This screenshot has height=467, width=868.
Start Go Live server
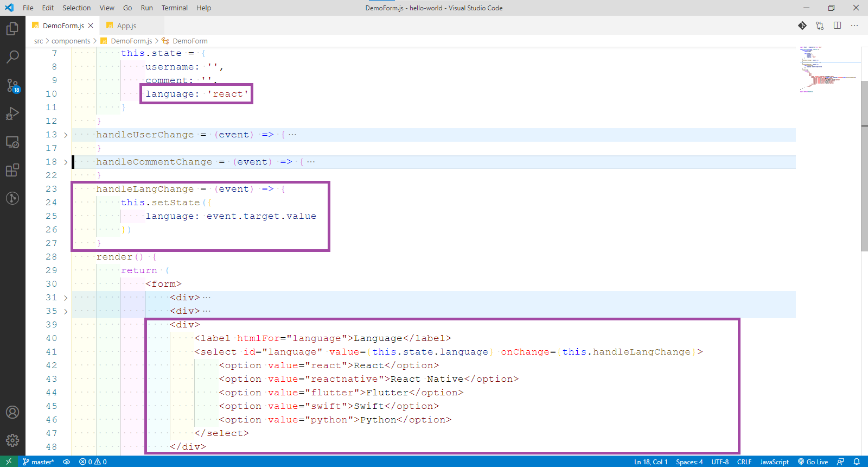[x=813, y=462]
